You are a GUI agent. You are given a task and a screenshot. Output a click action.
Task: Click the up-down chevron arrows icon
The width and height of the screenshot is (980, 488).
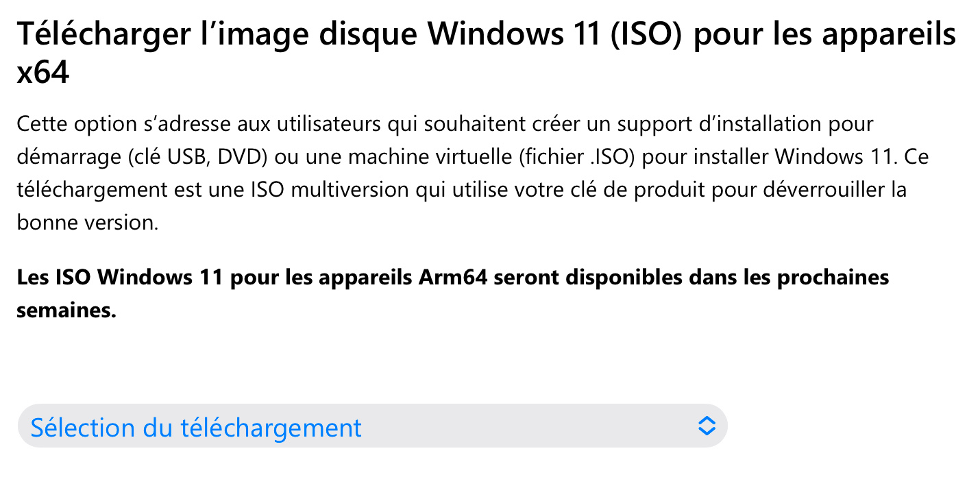click(x=706, y=426)
